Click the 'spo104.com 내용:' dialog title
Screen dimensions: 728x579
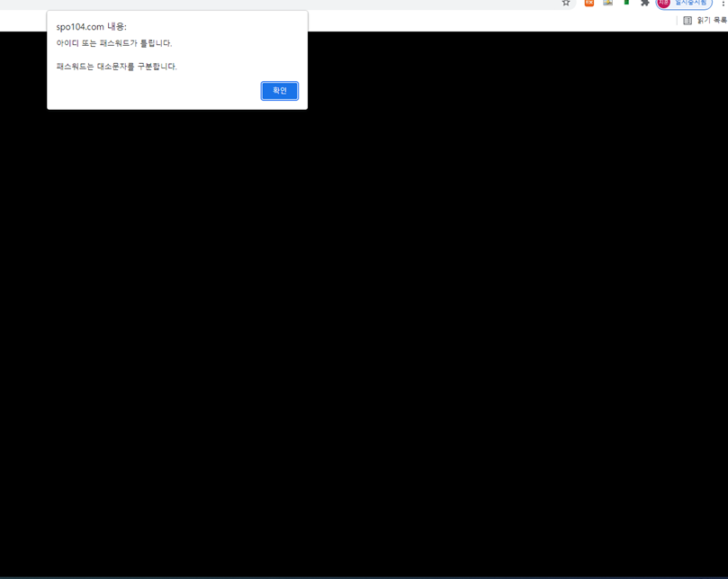[x=91, y=27]
